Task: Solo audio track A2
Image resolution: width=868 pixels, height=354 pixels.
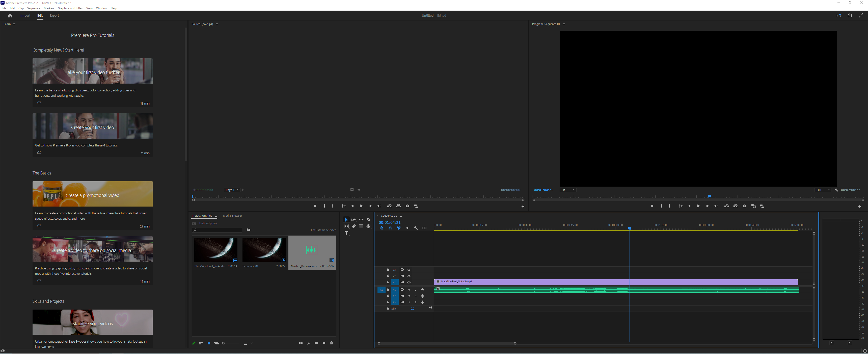Action: pyautogui.click(x=416, y=296)
